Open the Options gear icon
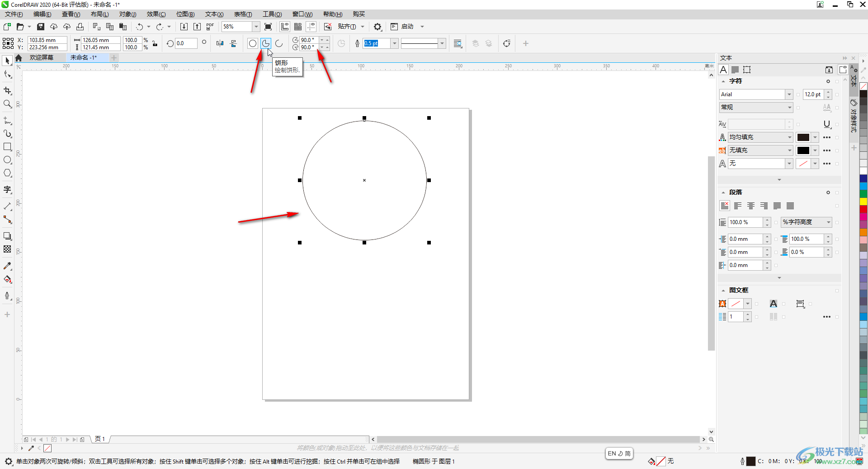 click(x=377, y=27)
